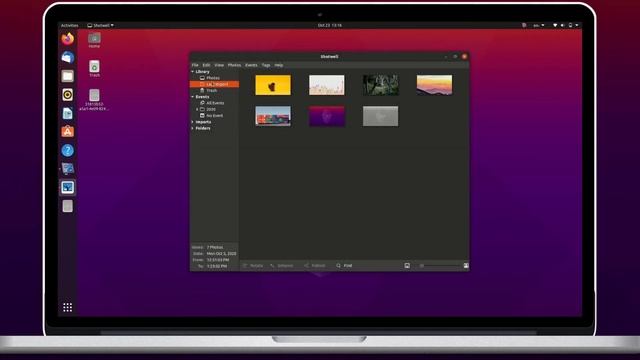Collapse the Library section in the sidebar
Screen dimensions: 640x360
click(x=193, y=72)
